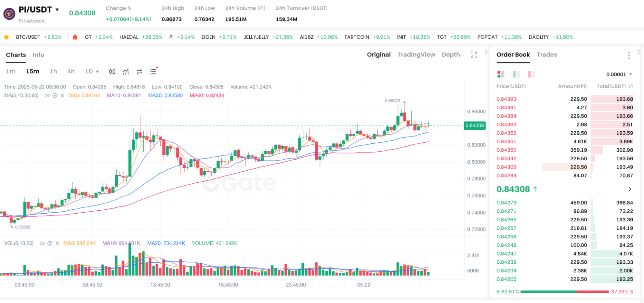Select the TradingView chart mode

pos(416,55)
